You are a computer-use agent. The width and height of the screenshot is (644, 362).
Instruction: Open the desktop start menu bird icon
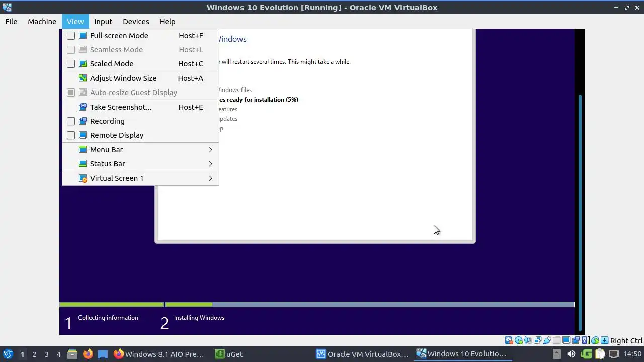(8, 354)
